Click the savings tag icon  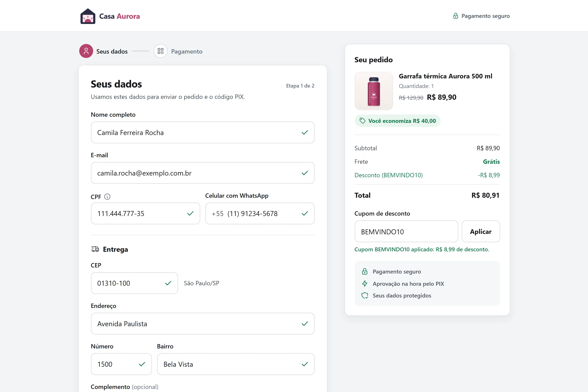coord(362,121)
